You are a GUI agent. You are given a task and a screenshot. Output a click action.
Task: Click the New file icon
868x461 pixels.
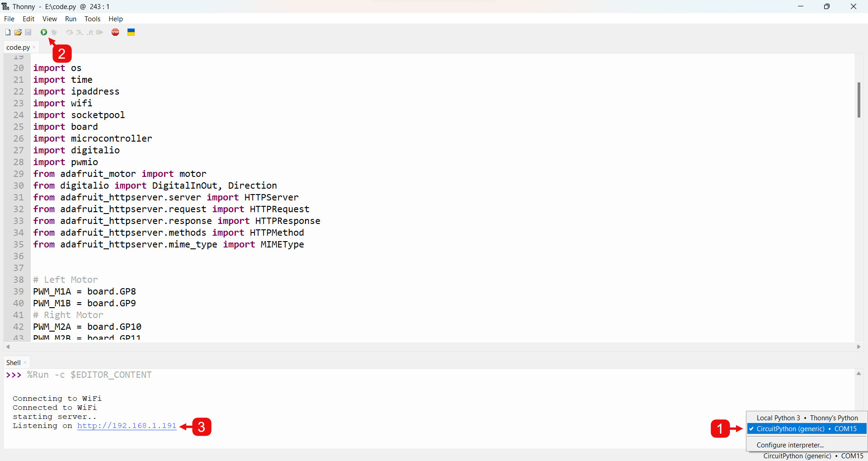[x=8, y=32]
